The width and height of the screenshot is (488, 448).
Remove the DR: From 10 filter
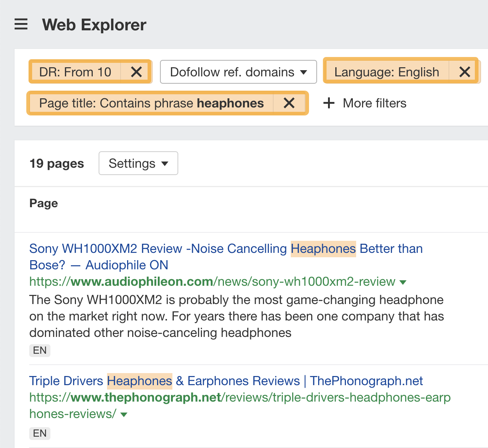coord(136,72)
